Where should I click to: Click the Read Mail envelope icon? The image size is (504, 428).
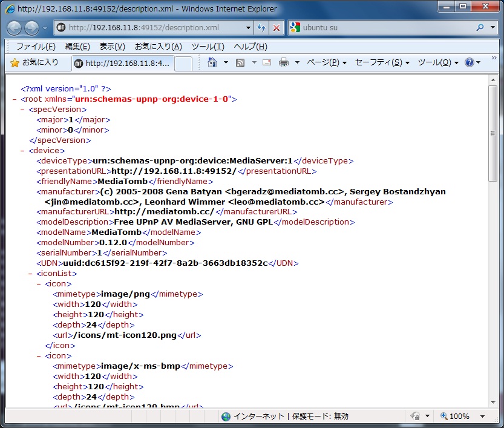coord(267,62)
